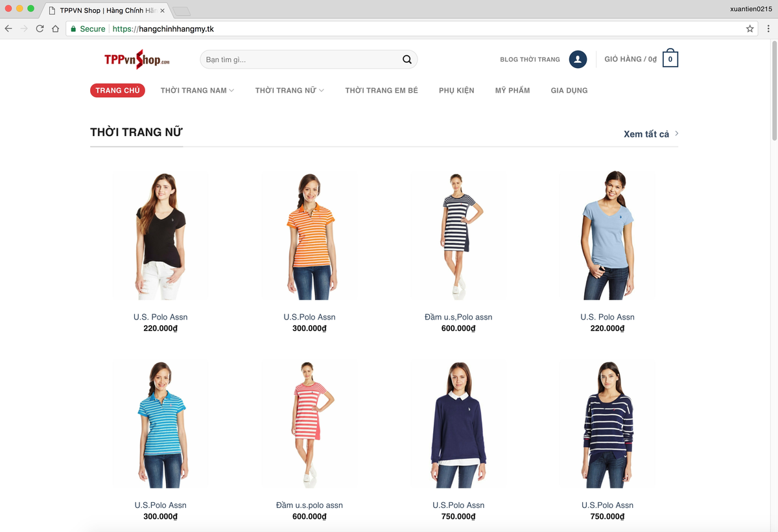Click the page vertical scrollbar
This screenshot has width=778, height=532.
774,90
